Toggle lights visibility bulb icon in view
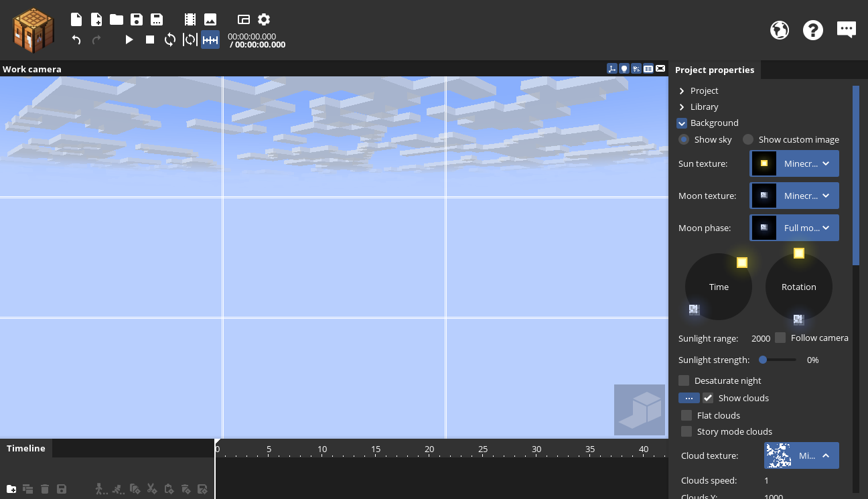Image resolution: width=868 pixels, height=499 pixels. (x=624, y=68)
